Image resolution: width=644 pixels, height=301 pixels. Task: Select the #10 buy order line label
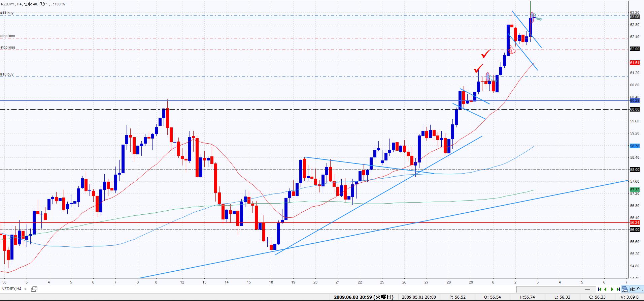7,74
